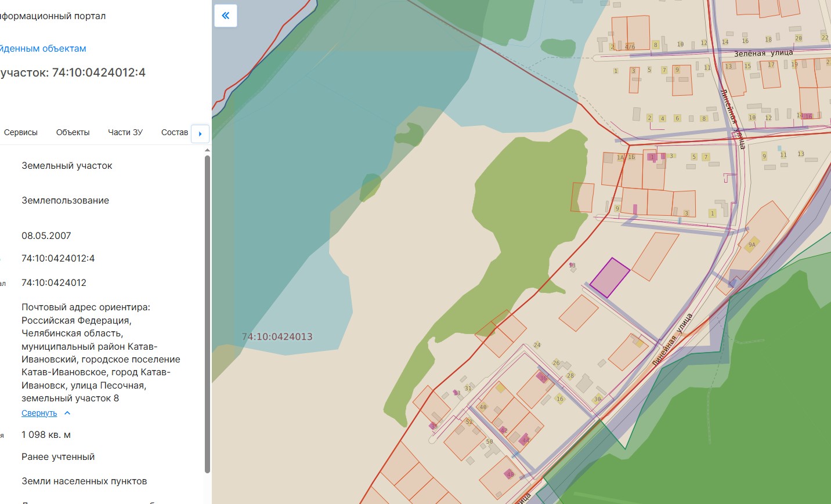Image resolution: width=831 pixels, height=504 pixels.
Task: Click the cadastral number 74:10:0424012:4 value
Action: pos(58,259)
